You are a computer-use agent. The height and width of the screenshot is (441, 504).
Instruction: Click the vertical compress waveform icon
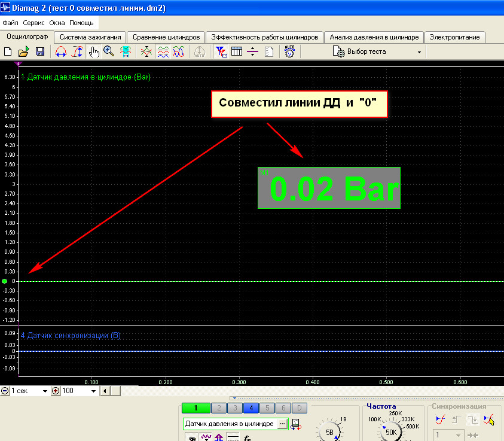pyautogui.click(x=146, y=51)
